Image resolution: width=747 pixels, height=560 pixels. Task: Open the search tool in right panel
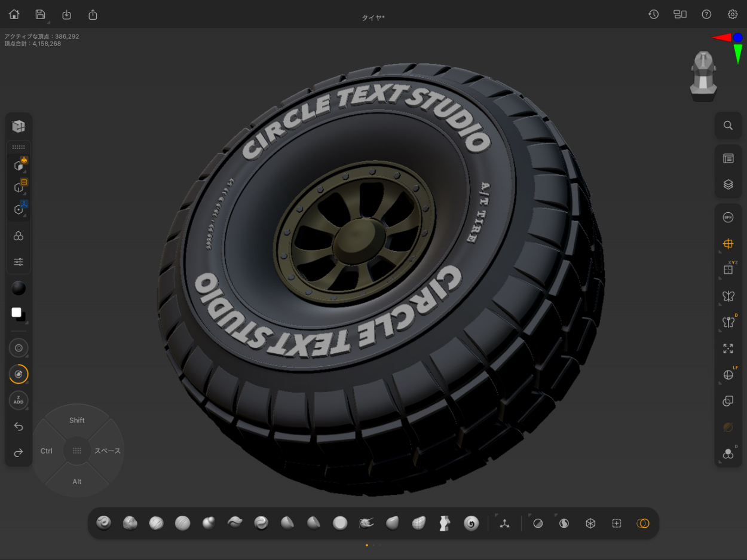[x=728, y=126]
